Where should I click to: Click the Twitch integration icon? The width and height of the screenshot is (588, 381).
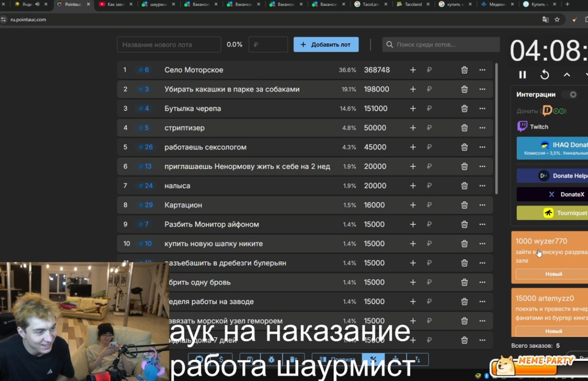coord(522,126)
